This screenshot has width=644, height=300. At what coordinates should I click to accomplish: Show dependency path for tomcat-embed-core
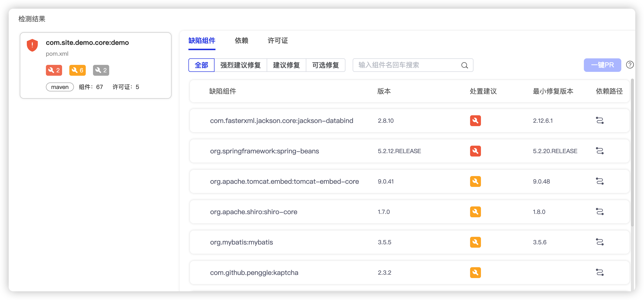(600, 181)
